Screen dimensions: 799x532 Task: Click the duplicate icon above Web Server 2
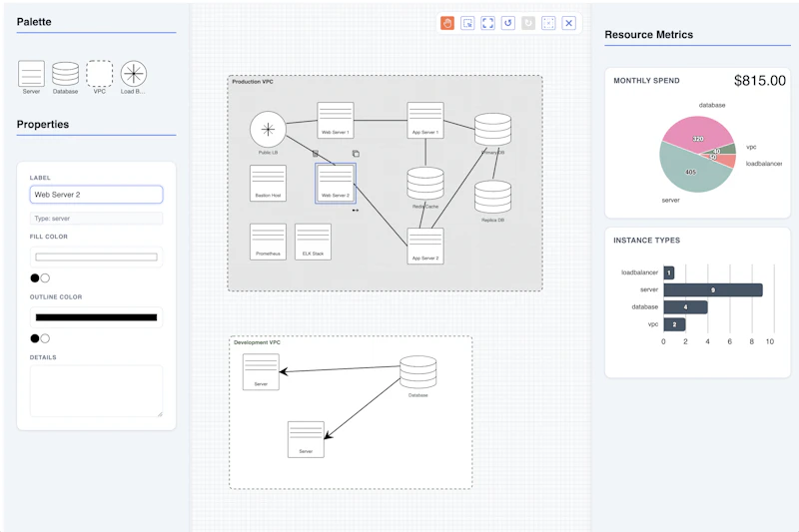pos(356,154)
